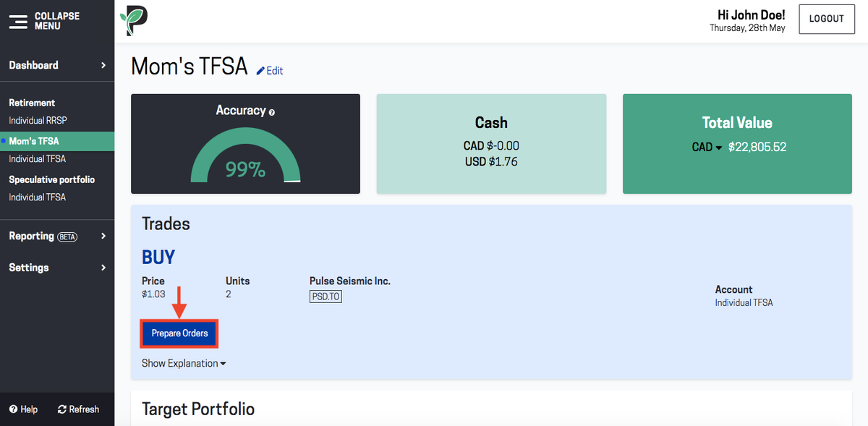Screen dimensions: 868x426
Task: Expand the Settings menu section
Action: pos(57,268)
